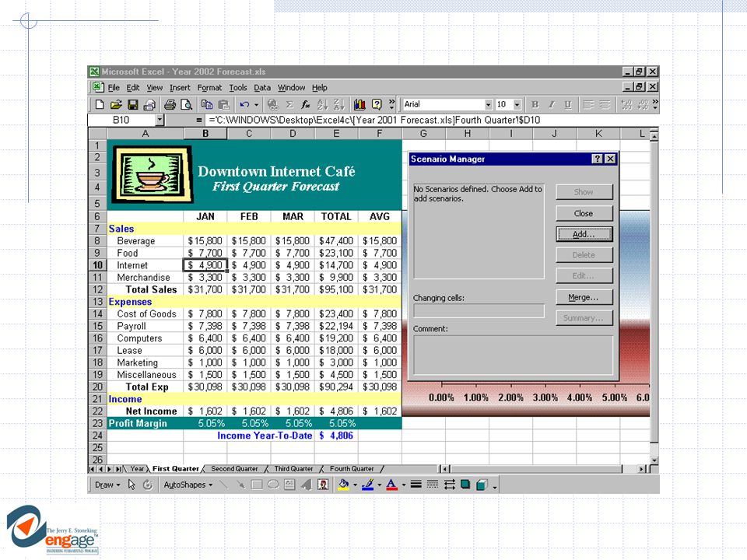The image size is (747, 560).
Task: Click the Scenario Manager help question mark
Action: point(598,159)
